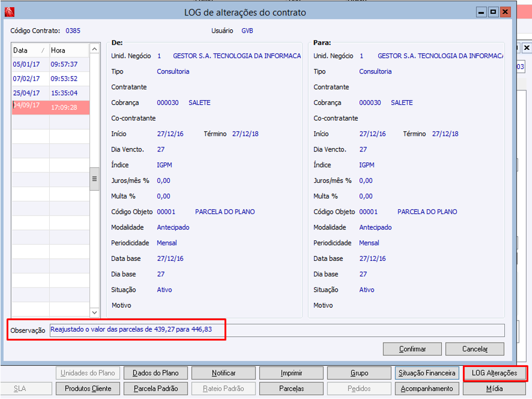Screen dimensions: 532x399
Task: Click the Notificar button
Action: pos(223,373)
